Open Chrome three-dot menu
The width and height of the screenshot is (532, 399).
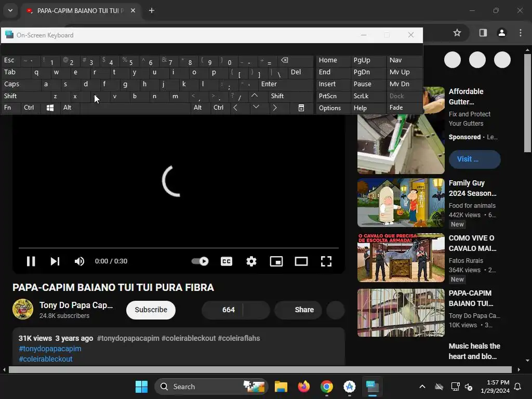click(x=521, y=33)
